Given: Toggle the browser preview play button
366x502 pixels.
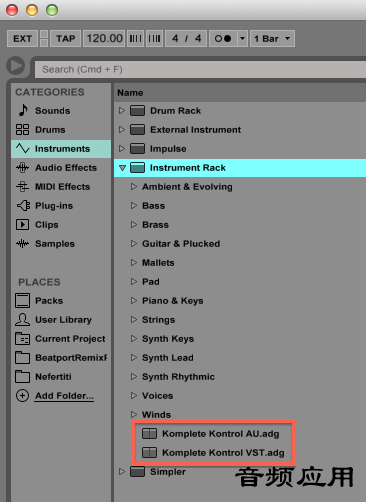Looking at the screenshot, I should [x=15, y=65].
